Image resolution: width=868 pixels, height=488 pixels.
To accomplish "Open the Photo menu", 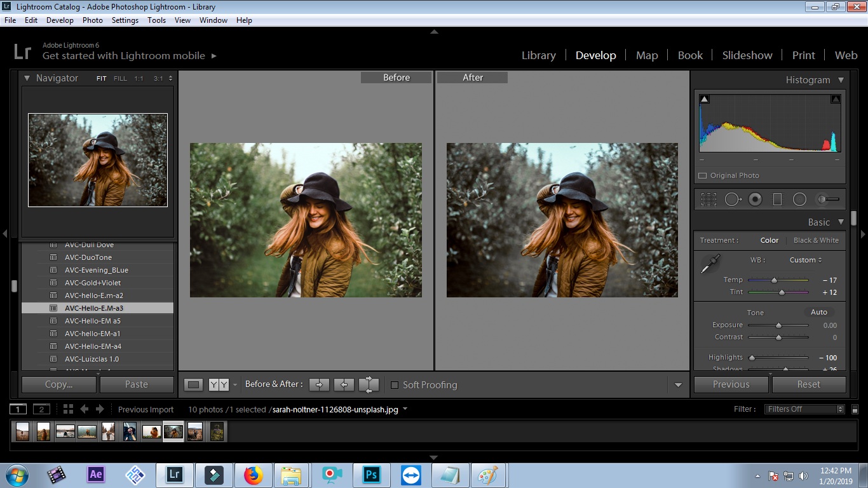I will tap(93, 20).
